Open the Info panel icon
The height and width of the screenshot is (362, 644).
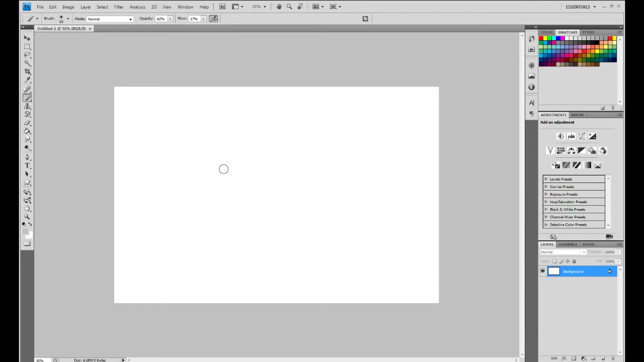[x=531, y=87]
